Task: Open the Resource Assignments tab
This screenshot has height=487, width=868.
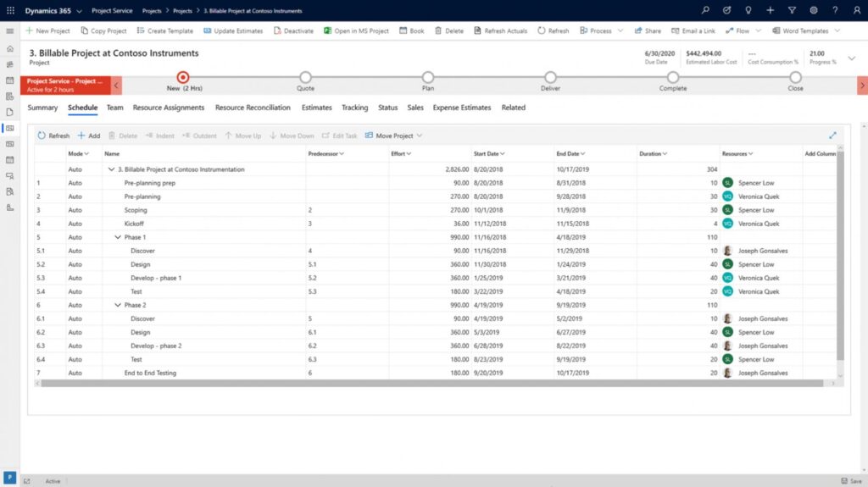Action: tap(169, 108)
